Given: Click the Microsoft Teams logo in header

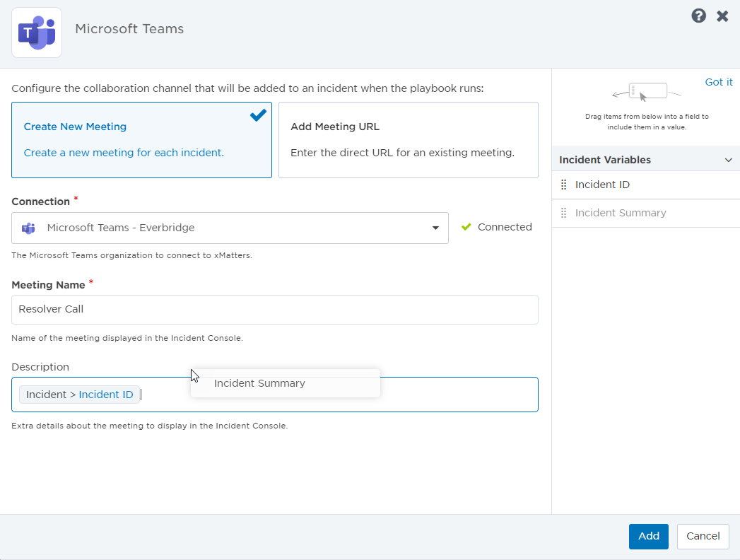Looking at the screenshot, I should click(37, 33).
